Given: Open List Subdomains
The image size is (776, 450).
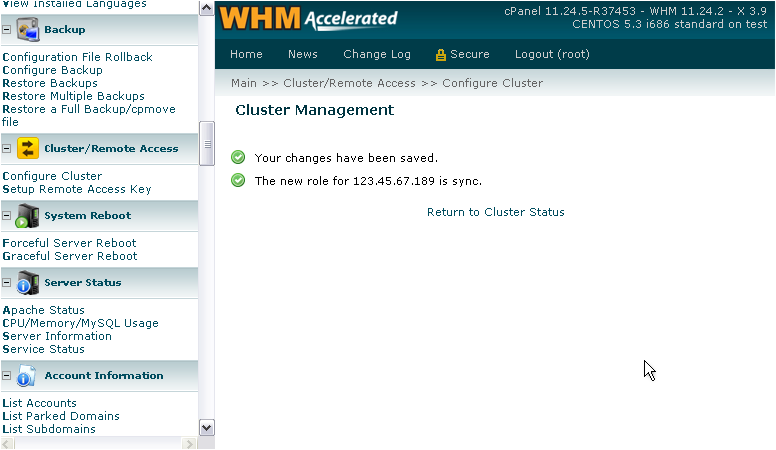Looking at the screenshot, I should coord(49,429).
